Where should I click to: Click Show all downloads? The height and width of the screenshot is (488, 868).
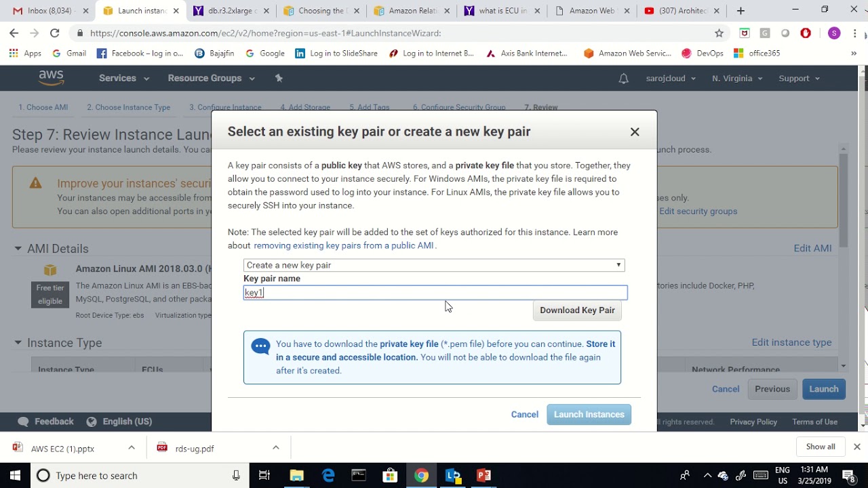click(x=821, y=447)
